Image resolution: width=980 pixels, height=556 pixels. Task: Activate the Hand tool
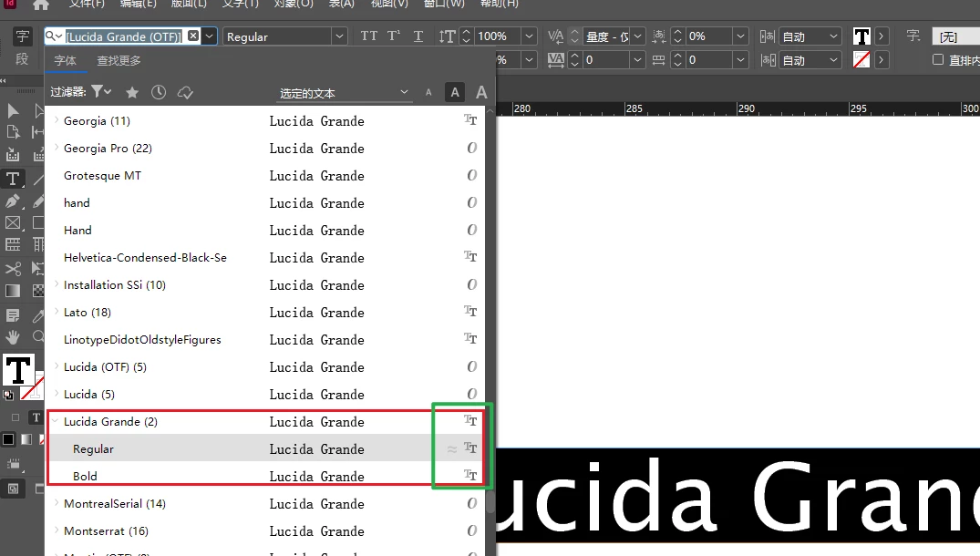click(13, 337)
